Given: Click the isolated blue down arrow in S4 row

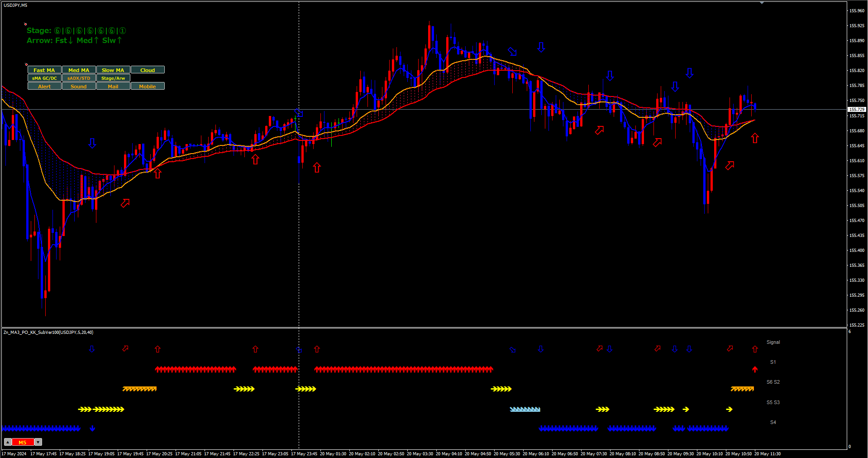Looking at the screenshot, I should coord(92,428).
